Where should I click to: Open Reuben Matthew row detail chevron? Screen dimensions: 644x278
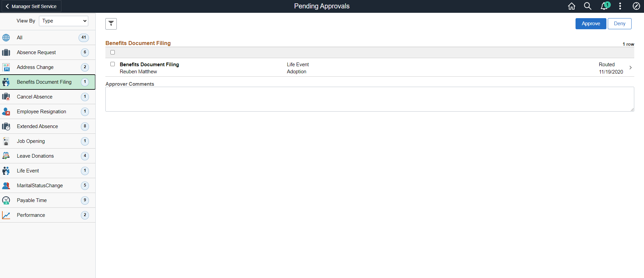[631, 68]
